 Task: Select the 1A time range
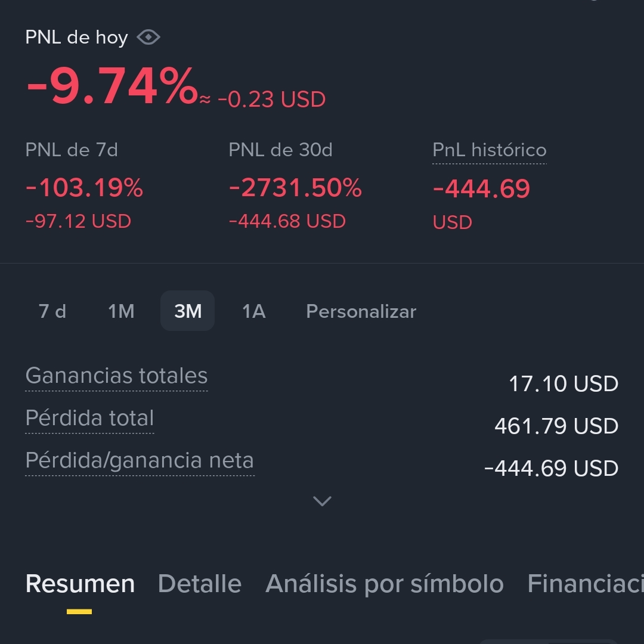[x=254, y=311]
